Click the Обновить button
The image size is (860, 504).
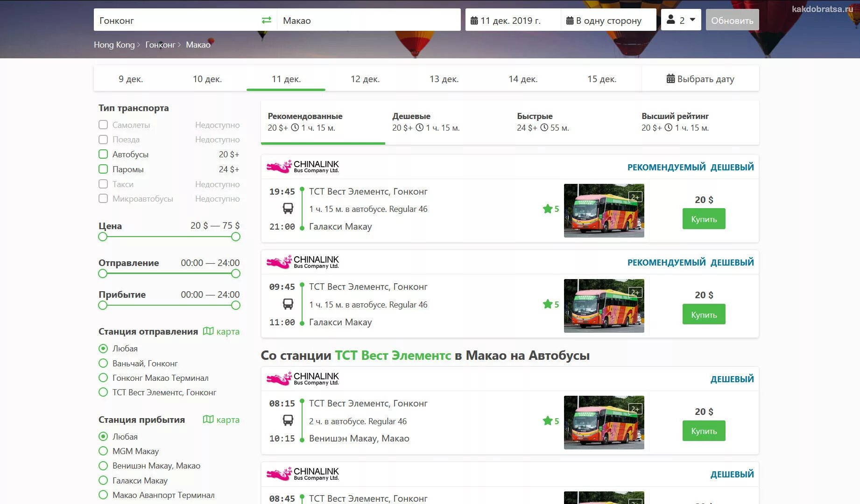click(732, 20)
